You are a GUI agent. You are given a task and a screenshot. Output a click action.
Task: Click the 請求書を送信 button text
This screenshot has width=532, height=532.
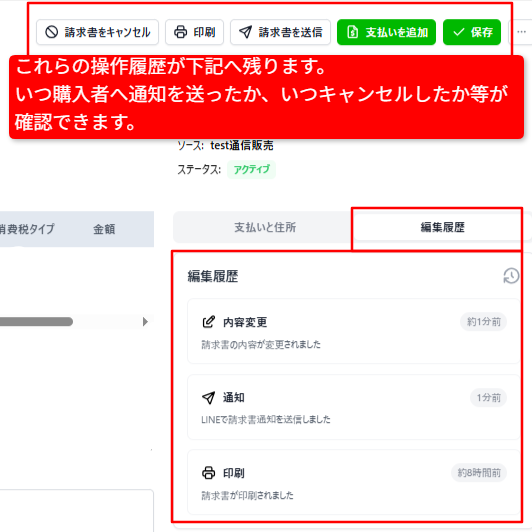pyautogui.click(x=290, y=32)
